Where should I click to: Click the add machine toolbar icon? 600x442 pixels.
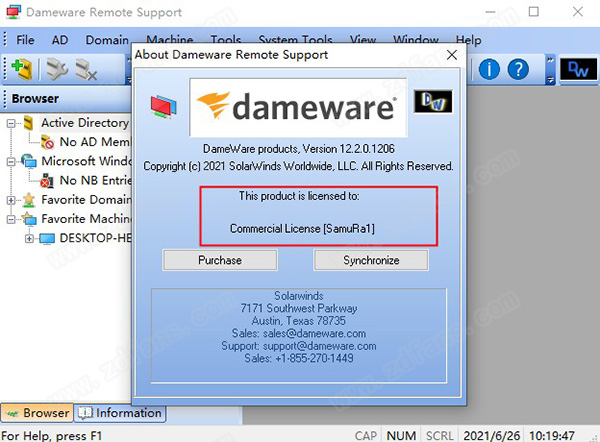coord(22,69)
